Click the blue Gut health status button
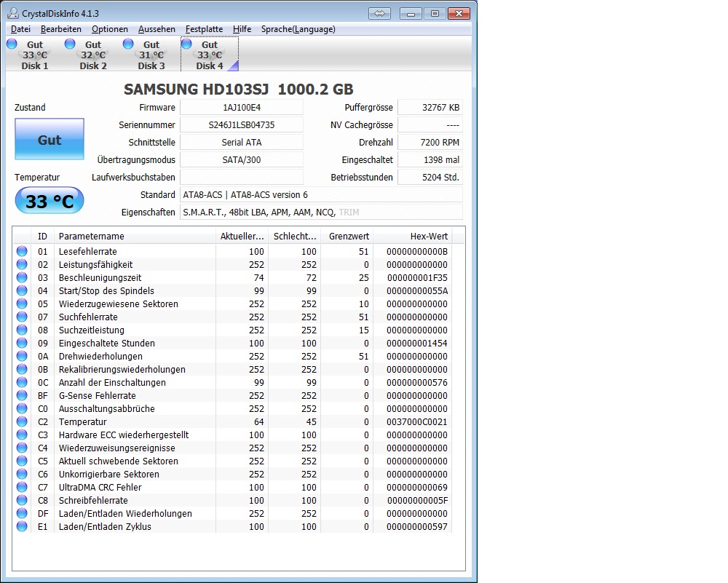This screenshot has height=583, width=728. click(x=50, y=139)
